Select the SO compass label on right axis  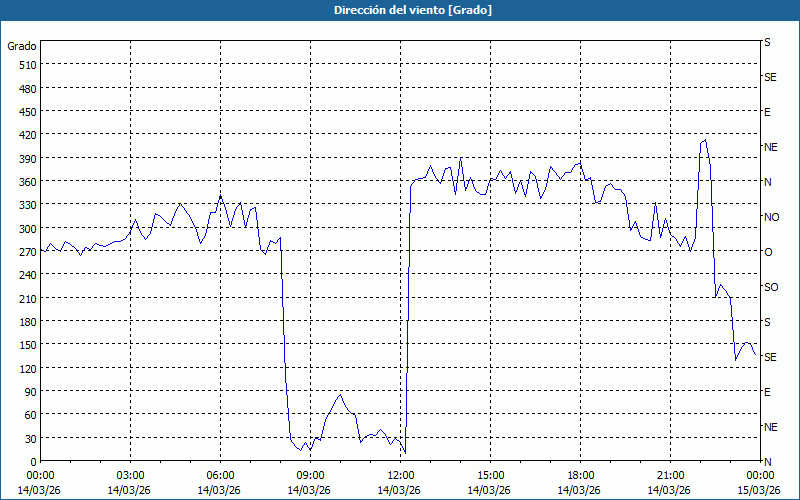(770, 287)
